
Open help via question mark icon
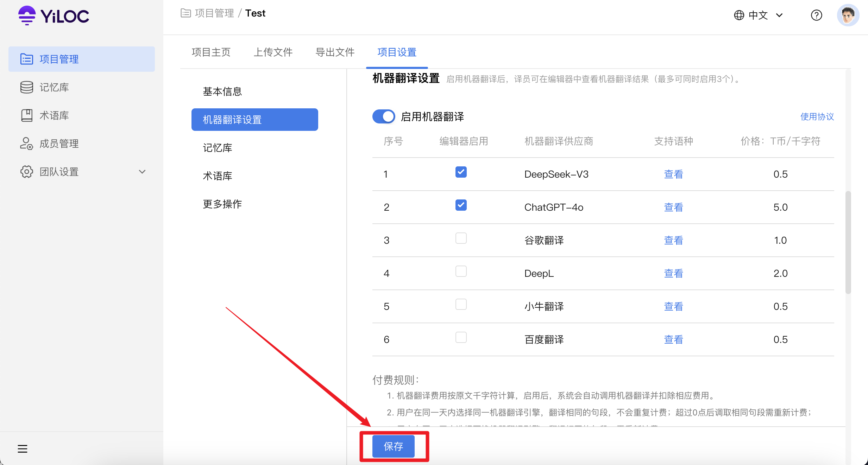[x=816, y=15]
